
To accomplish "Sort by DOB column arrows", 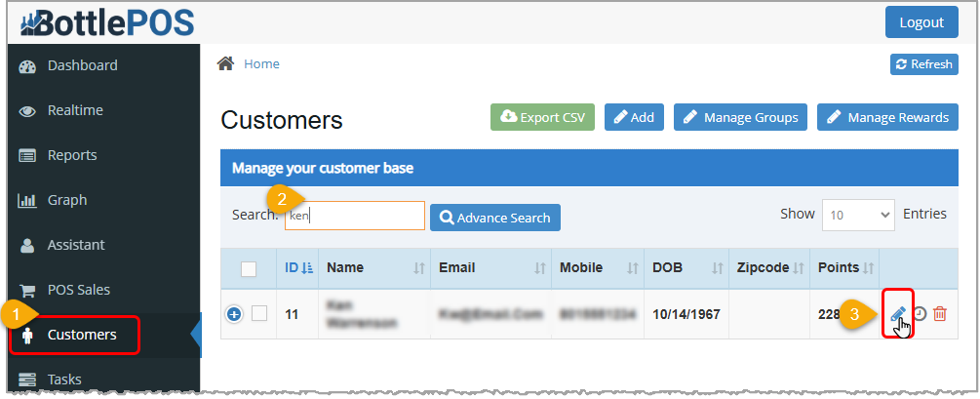I will pyautogui.click(x=718, y=268).
